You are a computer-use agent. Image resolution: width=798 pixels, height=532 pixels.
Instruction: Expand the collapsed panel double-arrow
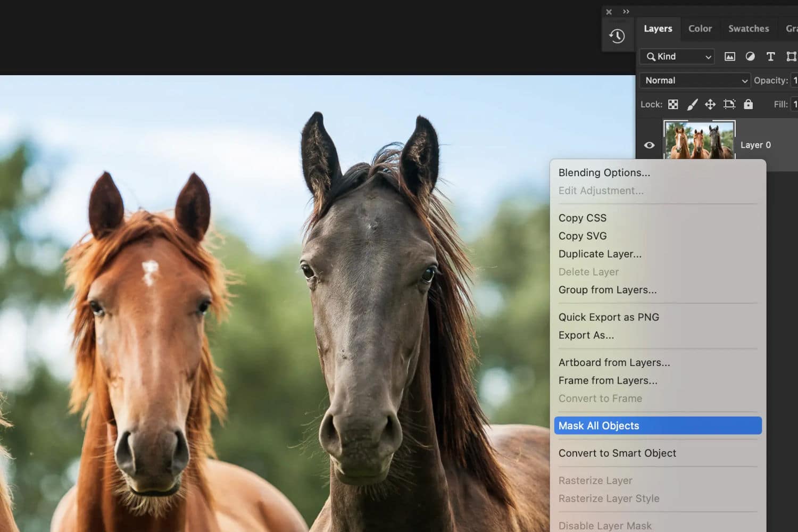pos(626,12)
